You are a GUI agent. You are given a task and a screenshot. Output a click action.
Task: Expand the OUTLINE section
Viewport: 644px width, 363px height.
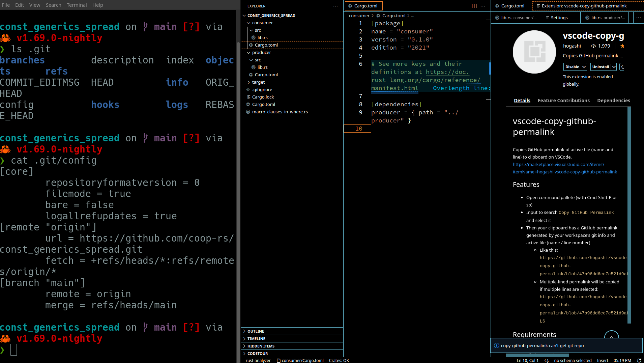click(x=292, y=331)
